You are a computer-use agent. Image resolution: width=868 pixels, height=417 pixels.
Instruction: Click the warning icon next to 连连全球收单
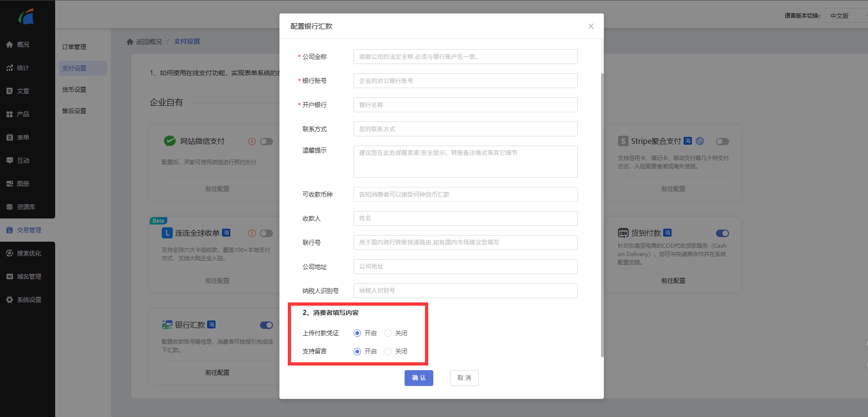pyautogui.click(x=252, y=233)
